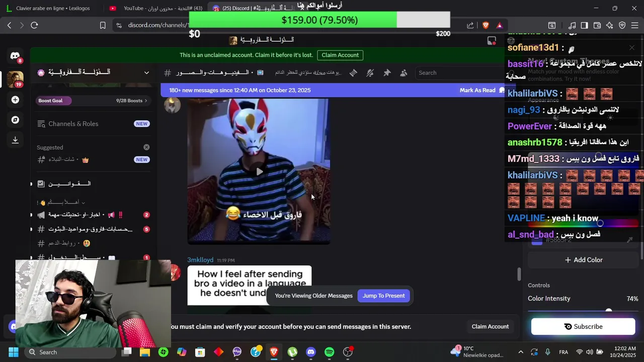Image resolution: width=644 pixels, height=362 pixels.
Task: Close the Custom Themes promo card
Action: (x=632, y=48)
